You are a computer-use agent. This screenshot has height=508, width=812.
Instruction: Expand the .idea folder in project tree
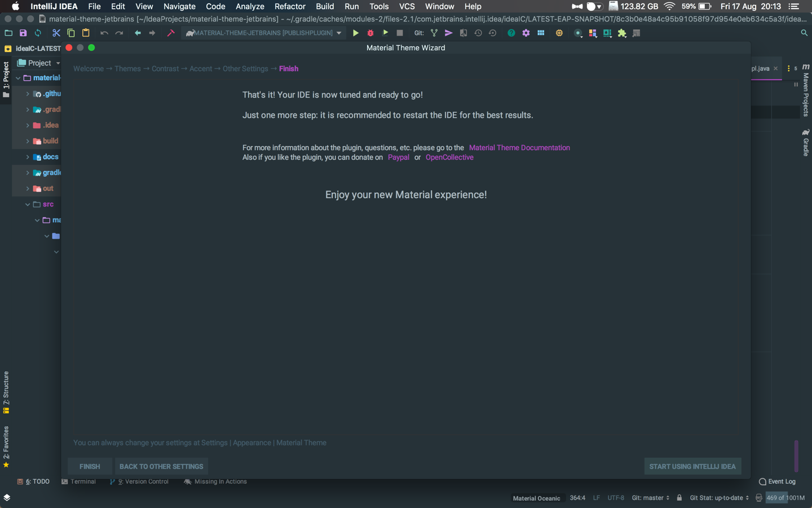point(28,125)
